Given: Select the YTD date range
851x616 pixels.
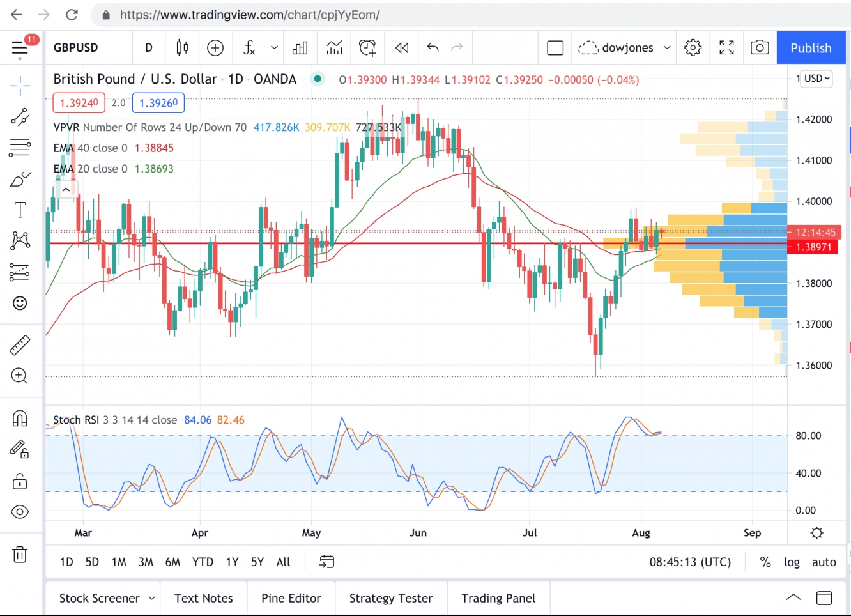Looking at the screenshot, I should point(203,562).
